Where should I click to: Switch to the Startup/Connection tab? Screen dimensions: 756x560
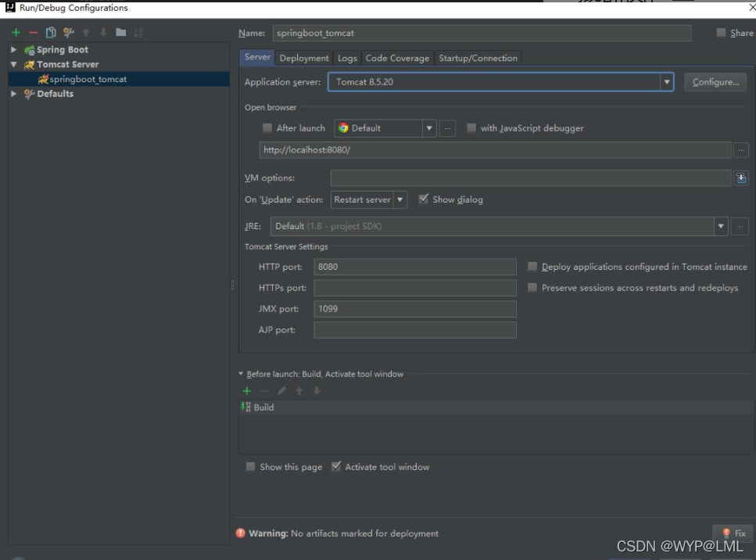pos(478,58)
